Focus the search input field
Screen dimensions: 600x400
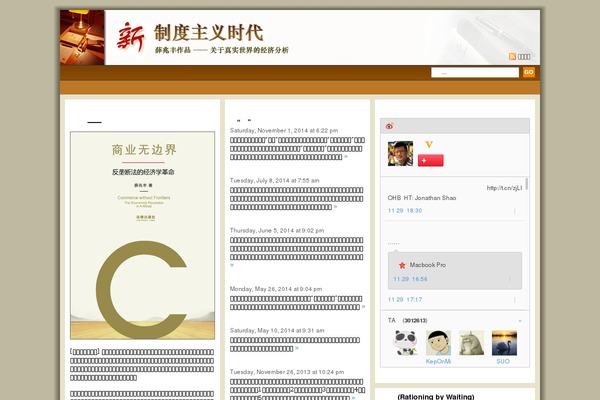[475, 72]
